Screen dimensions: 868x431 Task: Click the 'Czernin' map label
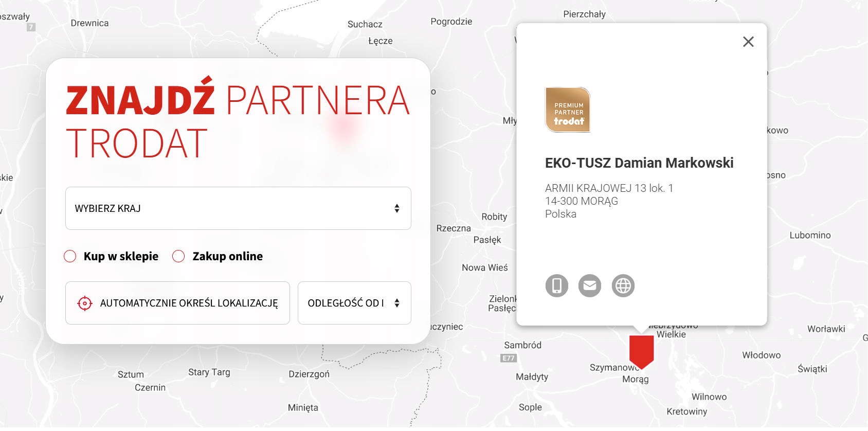pyautogui.click(x=150, y=387)
